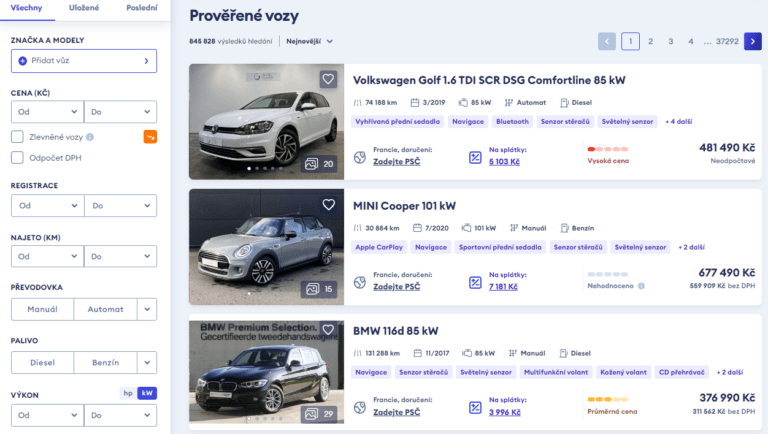The height and width of the screenshot is (434, 768).
Task: Click previous page arrow in pagination
Action: click(x=607, y=41)
